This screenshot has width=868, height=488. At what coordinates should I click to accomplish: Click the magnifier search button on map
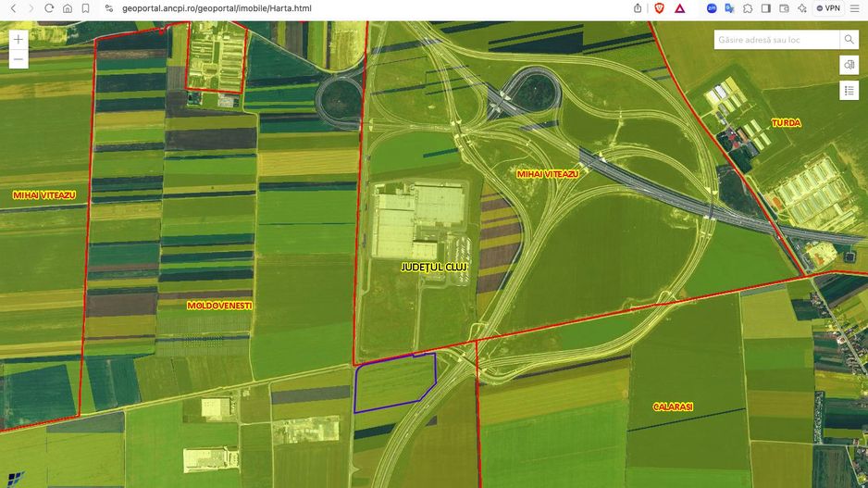849,39
